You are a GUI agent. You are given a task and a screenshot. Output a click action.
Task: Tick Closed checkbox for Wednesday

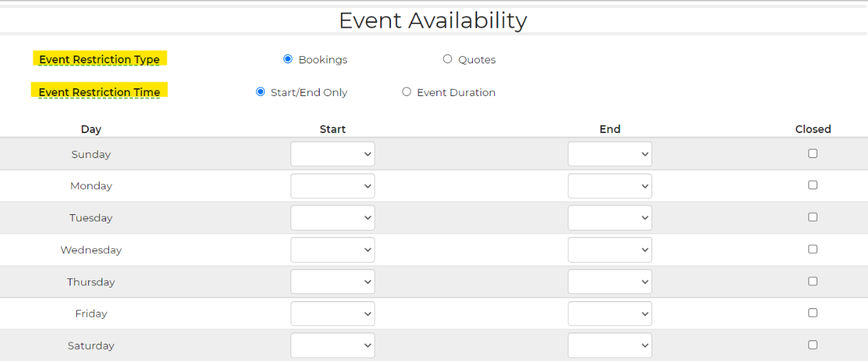pos(812,249)
